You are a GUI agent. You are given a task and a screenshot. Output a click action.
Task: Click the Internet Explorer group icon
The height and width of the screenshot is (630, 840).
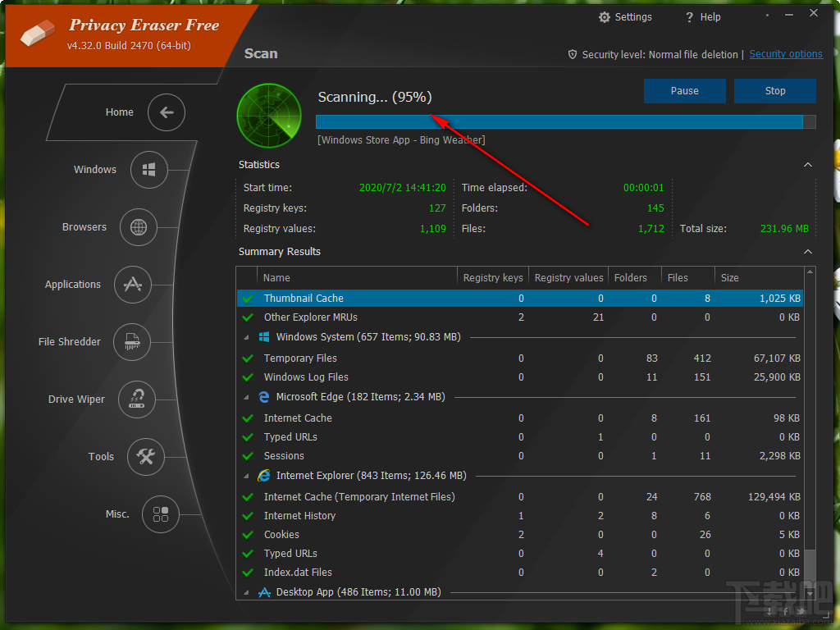click(264, 476)
